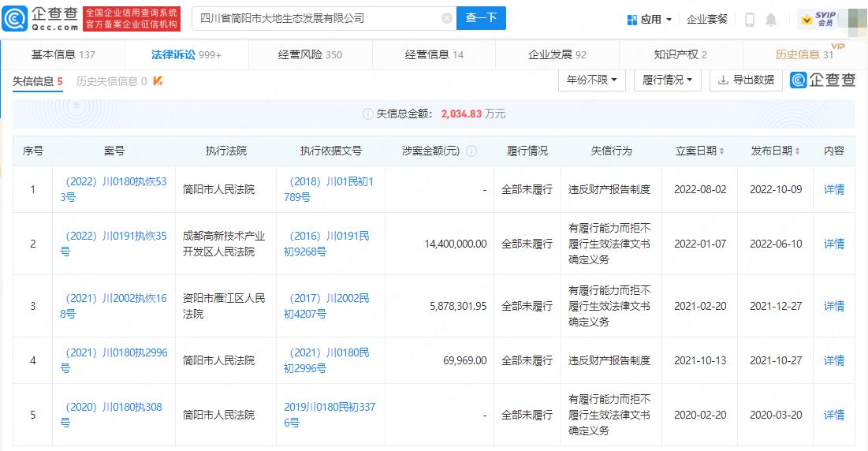Click the user avatar in the top right
The image size is (868, 451).
(x=853, y=19)
